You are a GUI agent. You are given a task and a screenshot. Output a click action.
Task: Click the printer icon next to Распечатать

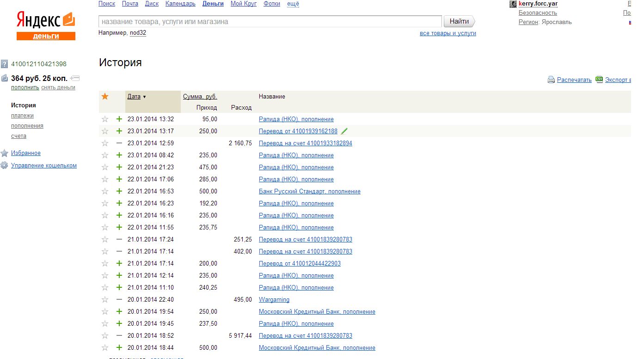(551, 80)
